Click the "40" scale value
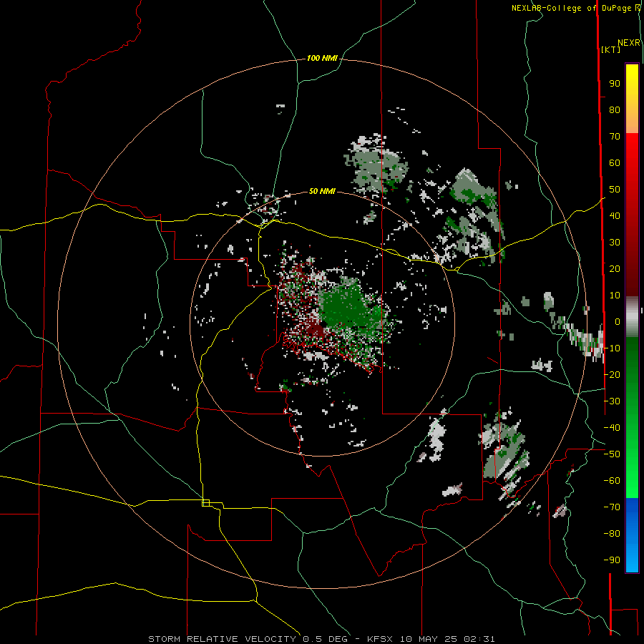Image resolution: width=644 pixels, height=644 pixels. tap(615, 216)
